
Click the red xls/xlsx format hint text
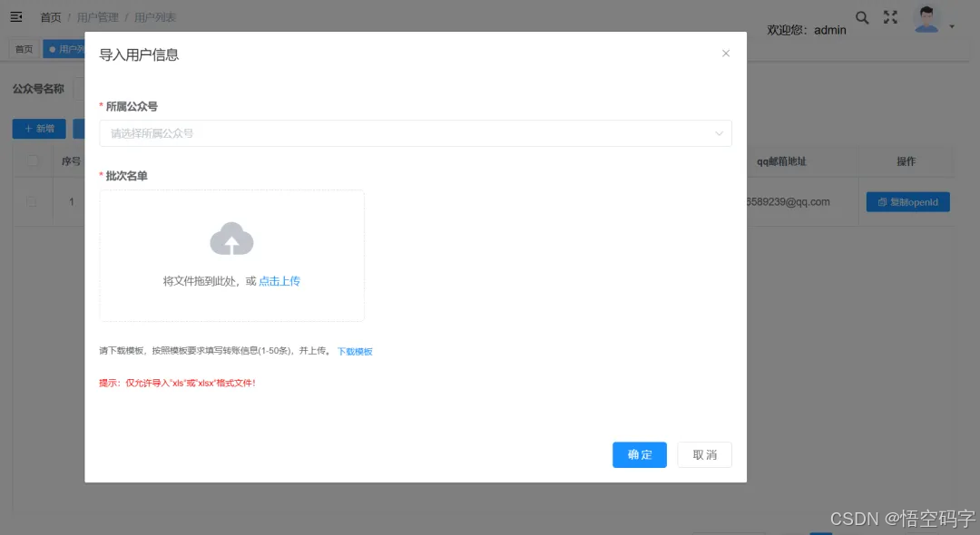coord(177,383)
